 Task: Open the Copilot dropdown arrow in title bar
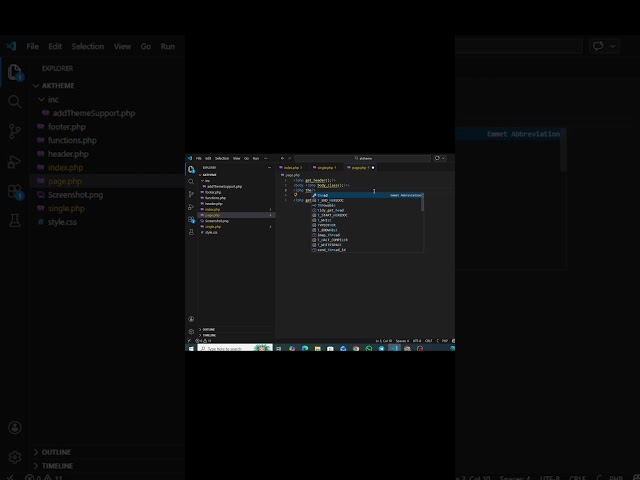point(443,158)
